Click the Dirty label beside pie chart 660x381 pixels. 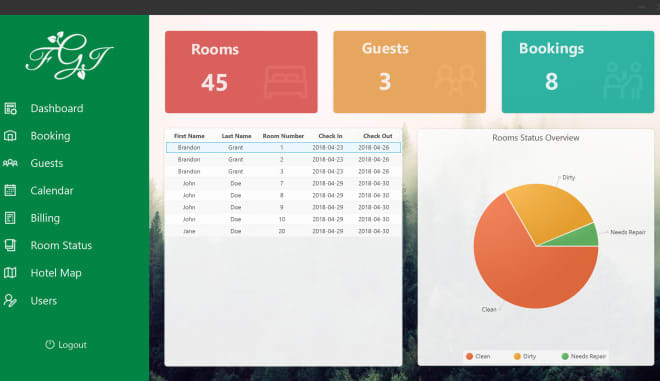(x=568, y=178)
